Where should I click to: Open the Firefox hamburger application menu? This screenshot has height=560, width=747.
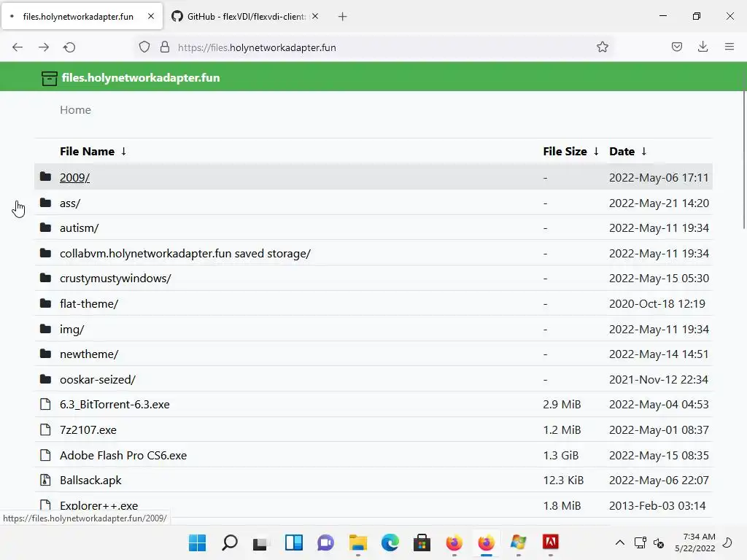[x=729, y=47]
